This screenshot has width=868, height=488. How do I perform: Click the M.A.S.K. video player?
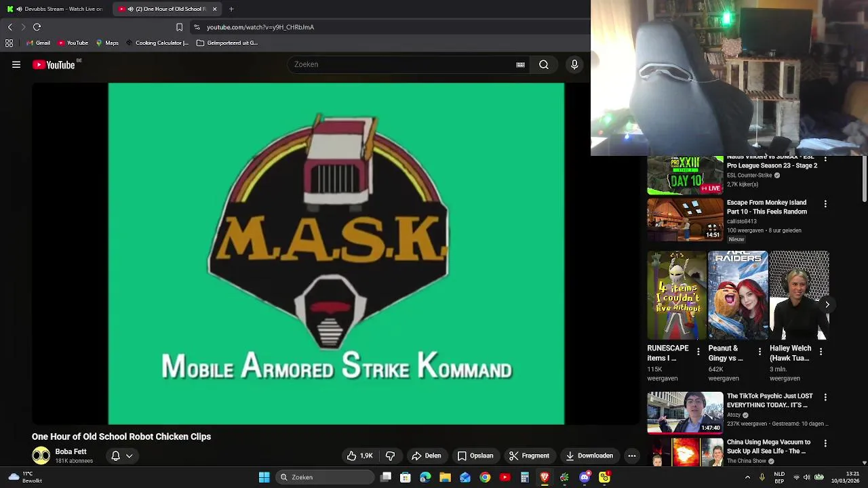click(x=336, y=253)
